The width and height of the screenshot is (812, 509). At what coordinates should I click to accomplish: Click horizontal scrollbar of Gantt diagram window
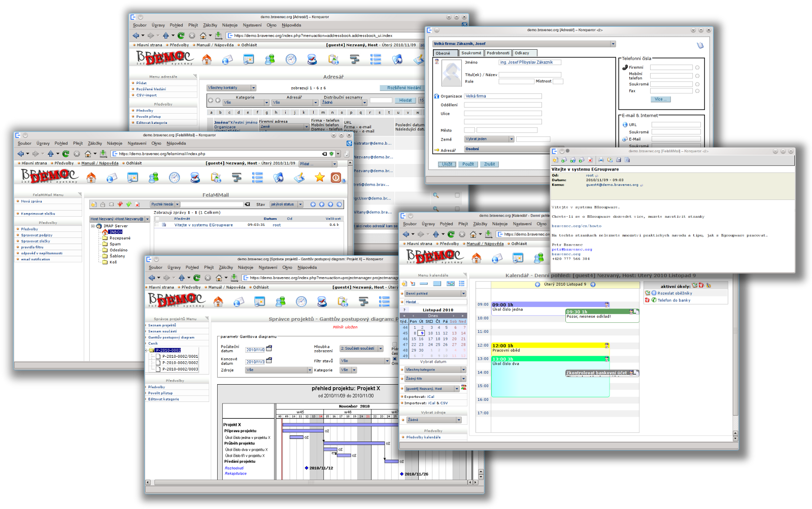(312, 483)
